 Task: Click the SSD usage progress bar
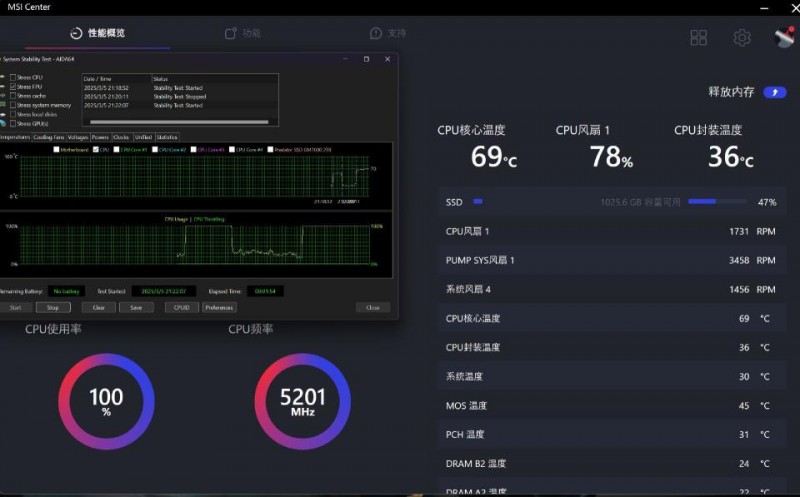(717, 202)
